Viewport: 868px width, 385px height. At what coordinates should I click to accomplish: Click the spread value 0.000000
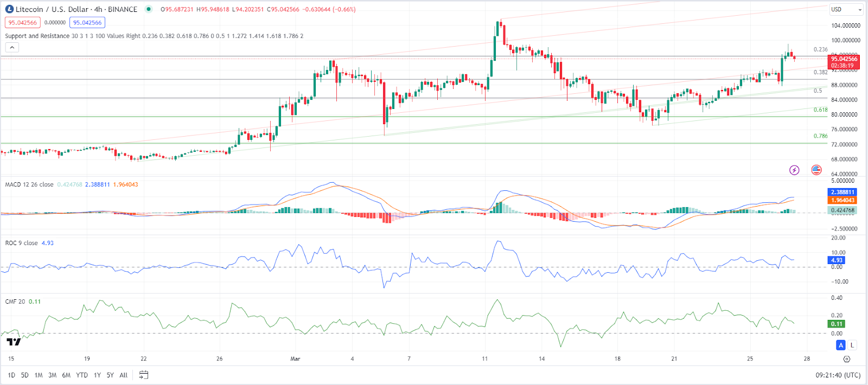click(x=55, y=23)
